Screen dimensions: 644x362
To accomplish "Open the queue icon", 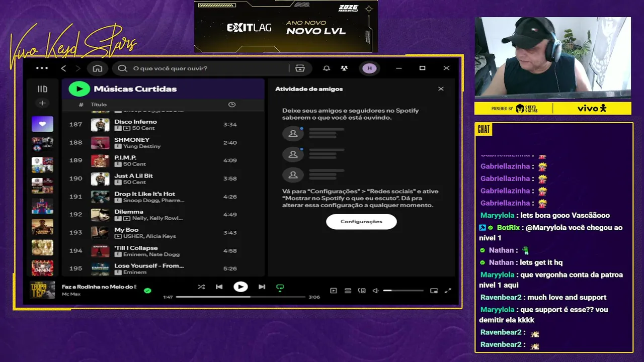I will point(348,291).
